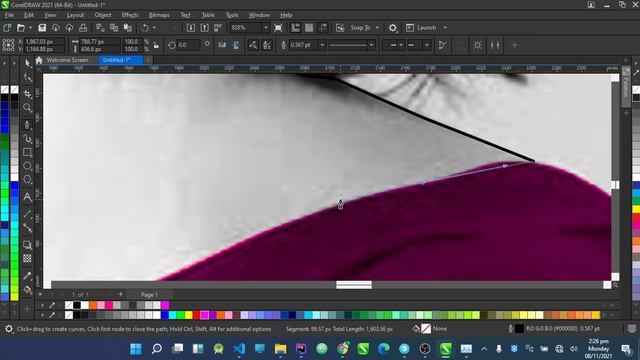Expand the undo history arrow
Viewport: 640px width, 360px height.
pos(154,28)
